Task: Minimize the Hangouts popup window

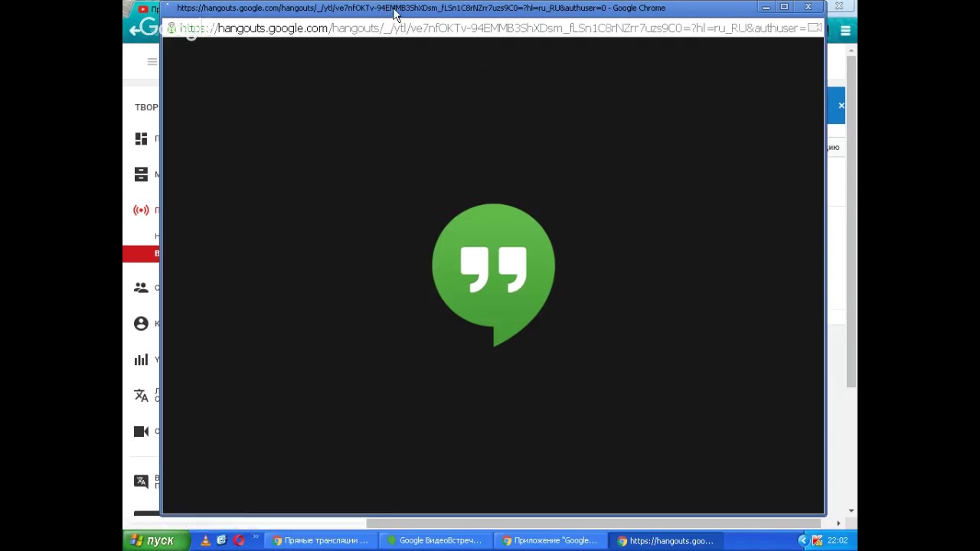Action: coord(766,8)
